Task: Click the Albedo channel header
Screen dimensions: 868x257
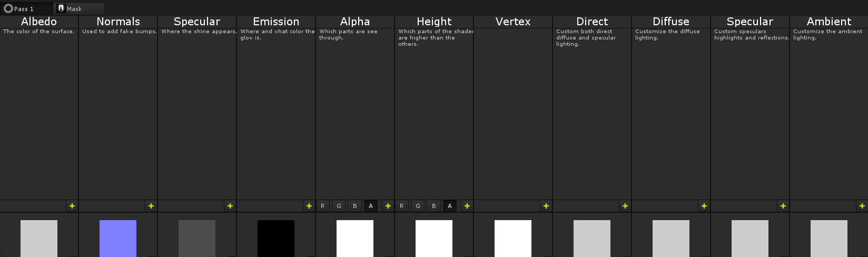Action: coord(39,22)
